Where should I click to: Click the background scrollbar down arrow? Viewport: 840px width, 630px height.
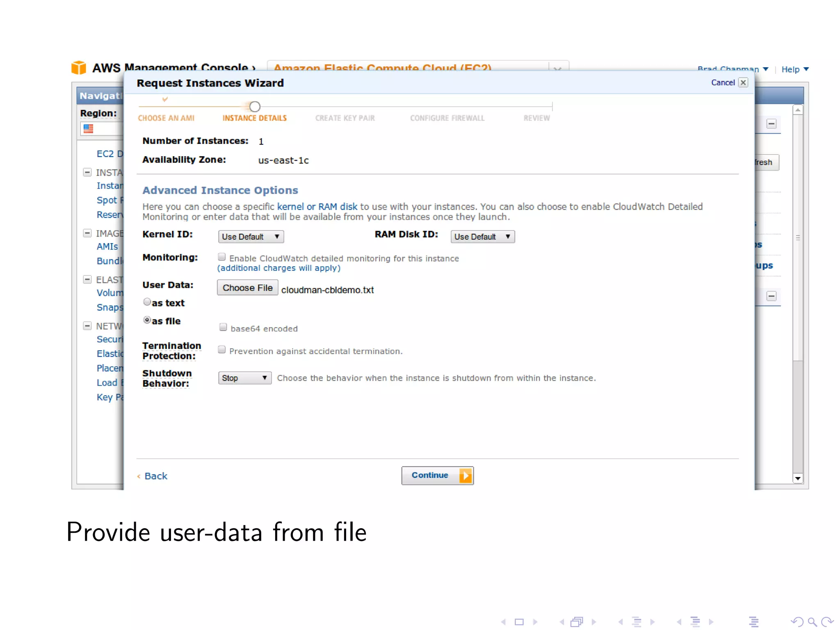798,478
